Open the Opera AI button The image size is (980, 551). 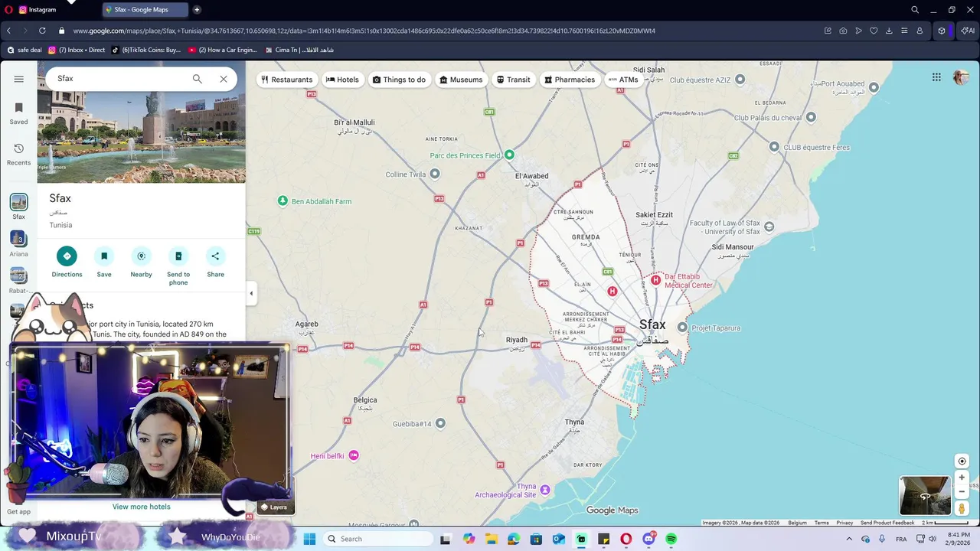pyautogui.click(x=967, y=31)
